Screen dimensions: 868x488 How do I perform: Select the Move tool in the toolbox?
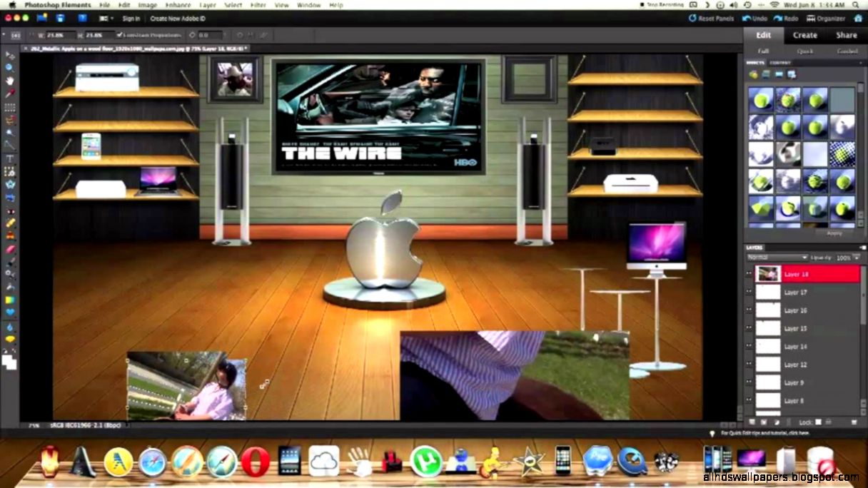[10, 55]
